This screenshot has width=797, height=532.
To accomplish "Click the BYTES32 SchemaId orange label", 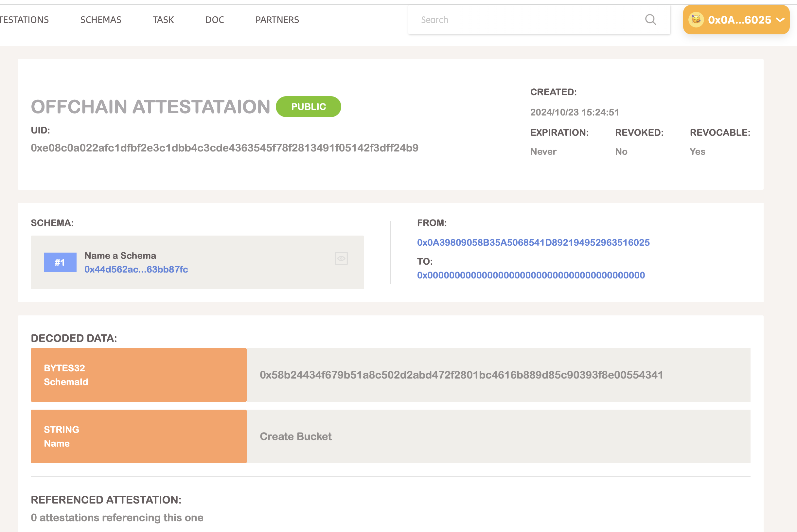I will [138, 375].
